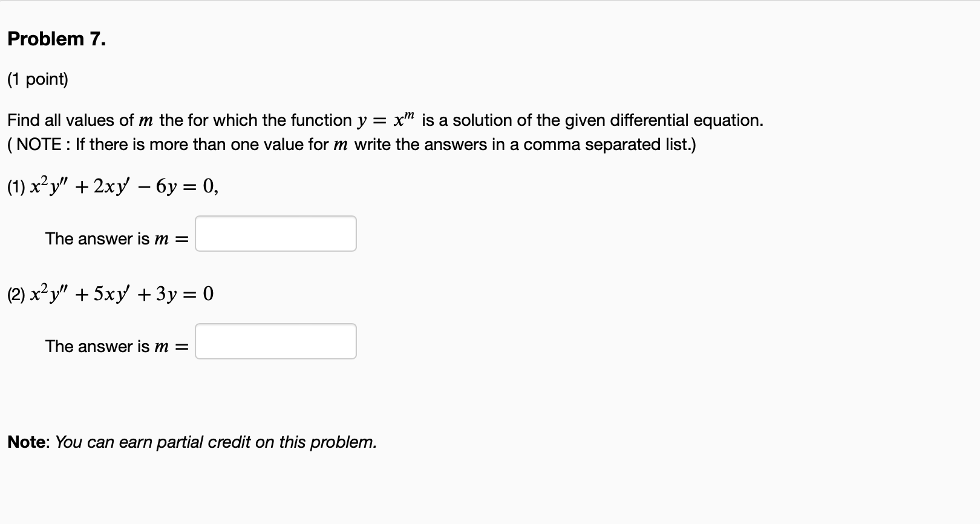Image resolution: width=980 pixels, height=524 pixels.
Task: Focus the answer field under equation (2)
Action: [x=276, y=341]
